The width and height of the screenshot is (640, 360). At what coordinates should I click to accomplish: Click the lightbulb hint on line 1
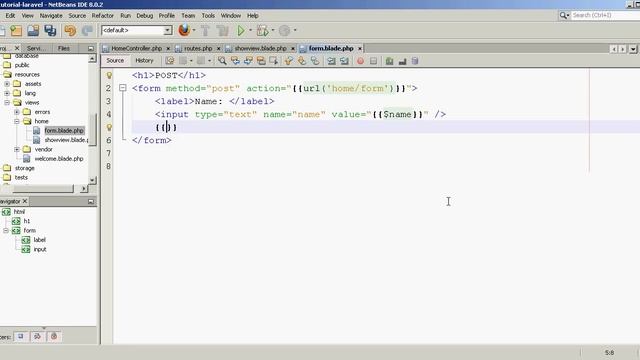click(109, 75)
